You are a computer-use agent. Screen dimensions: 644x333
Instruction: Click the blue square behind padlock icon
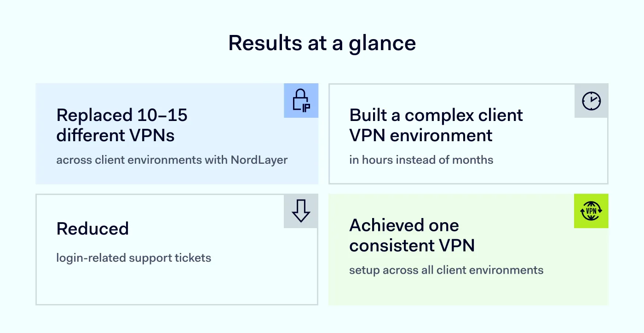click(301, 100)
